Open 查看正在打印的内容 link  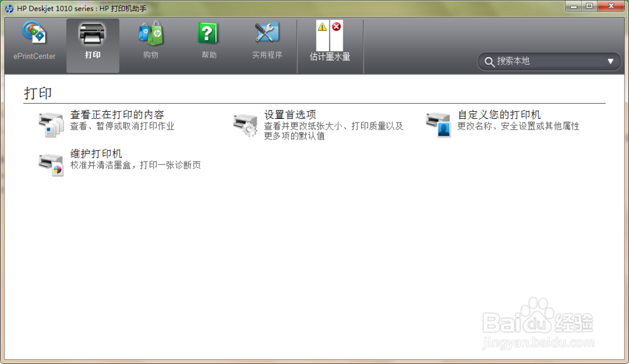click(x=117, y=114)
